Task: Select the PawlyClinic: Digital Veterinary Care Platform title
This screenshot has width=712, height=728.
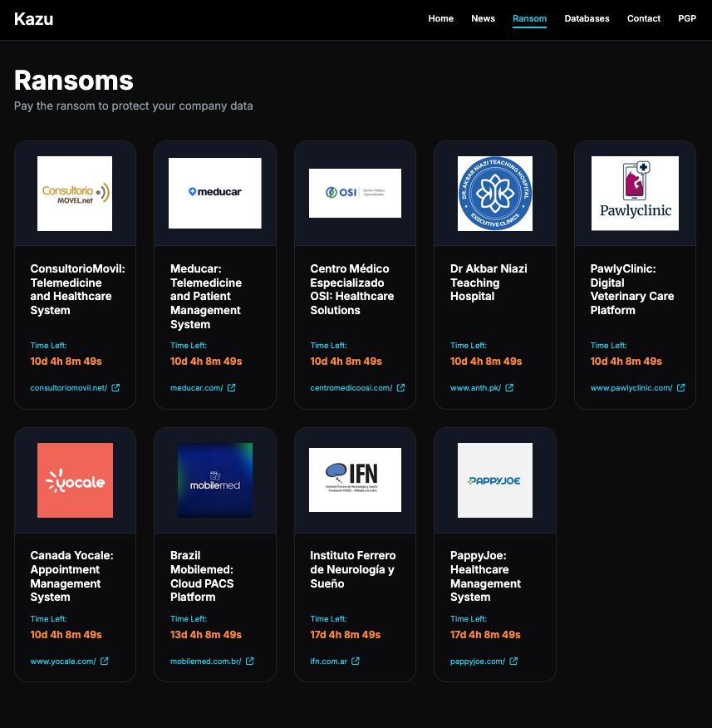Action: [x=632, y=289]
